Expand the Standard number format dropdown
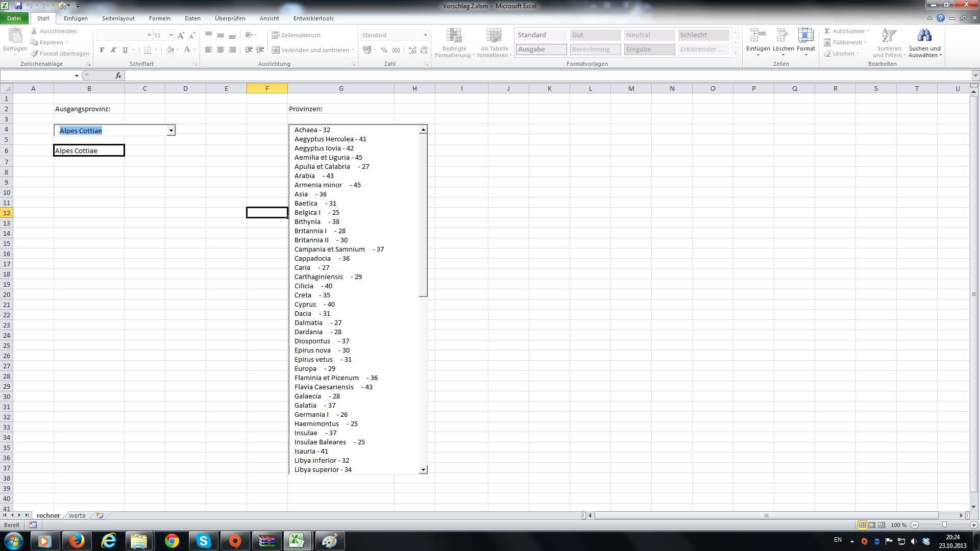 tap(425, 35)
